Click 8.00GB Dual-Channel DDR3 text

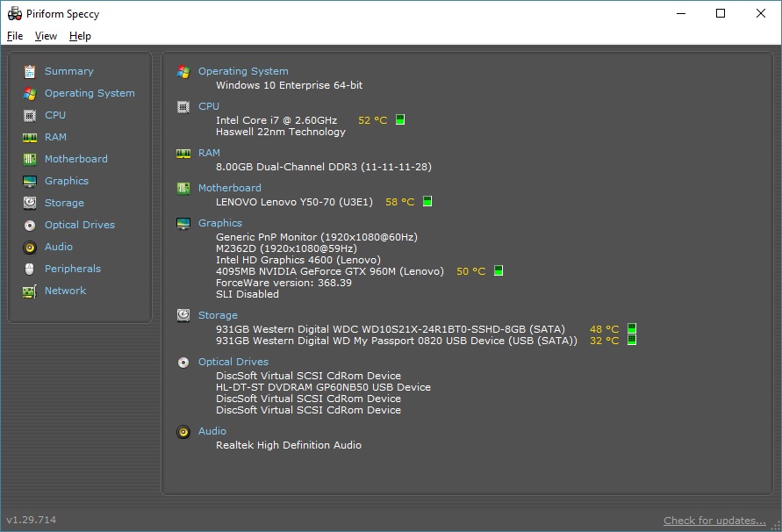point(324,167)
